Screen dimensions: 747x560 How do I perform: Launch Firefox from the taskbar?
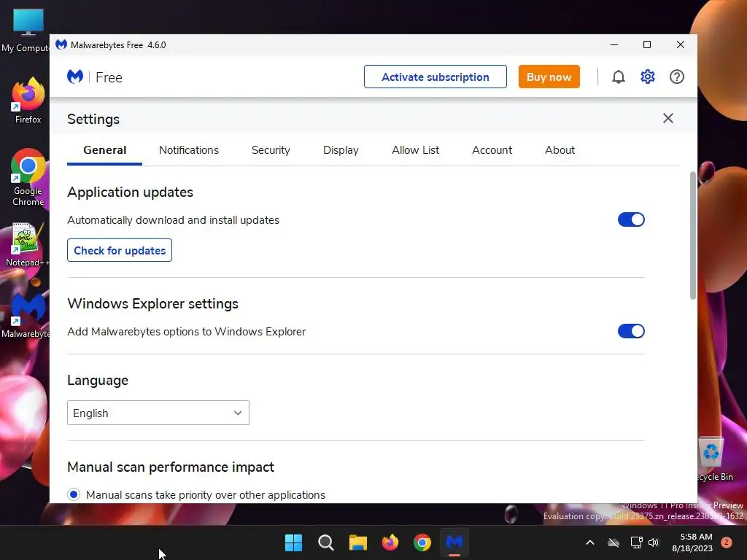click(390, 542)
